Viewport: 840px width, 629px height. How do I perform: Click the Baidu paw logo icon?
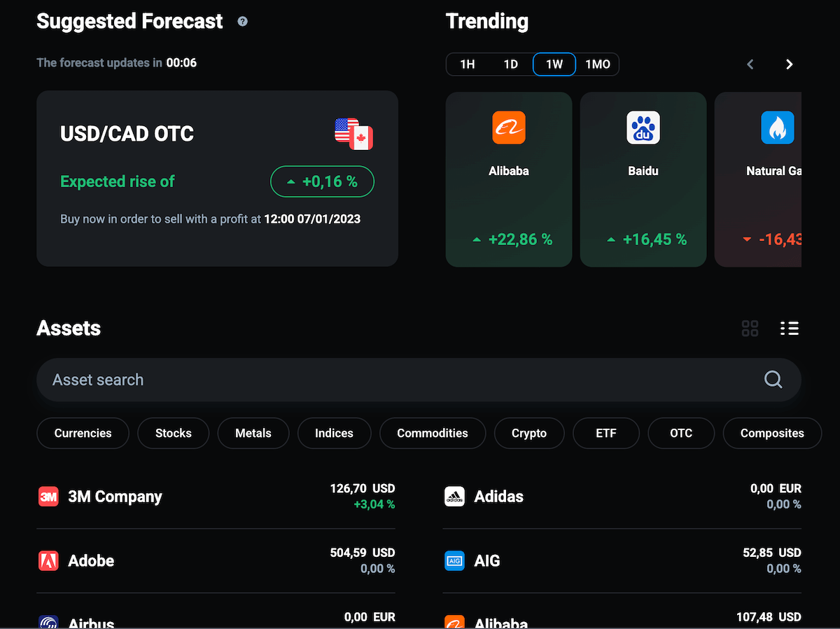click(x=643, y=128)
